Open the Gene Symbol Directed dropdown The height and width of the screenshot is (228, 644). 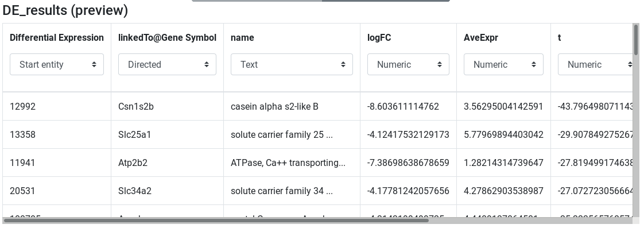click(x=167, y=64)
